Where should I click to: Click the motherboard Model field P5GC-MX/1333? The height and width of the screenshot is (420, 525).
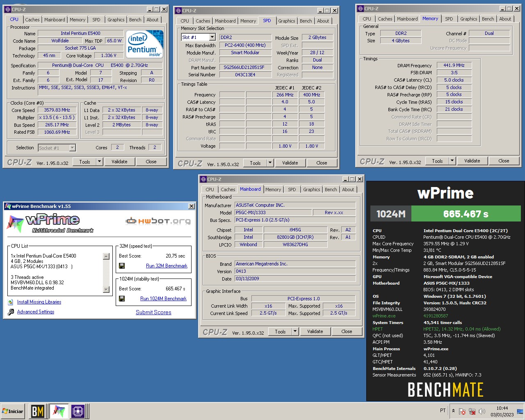273,212
